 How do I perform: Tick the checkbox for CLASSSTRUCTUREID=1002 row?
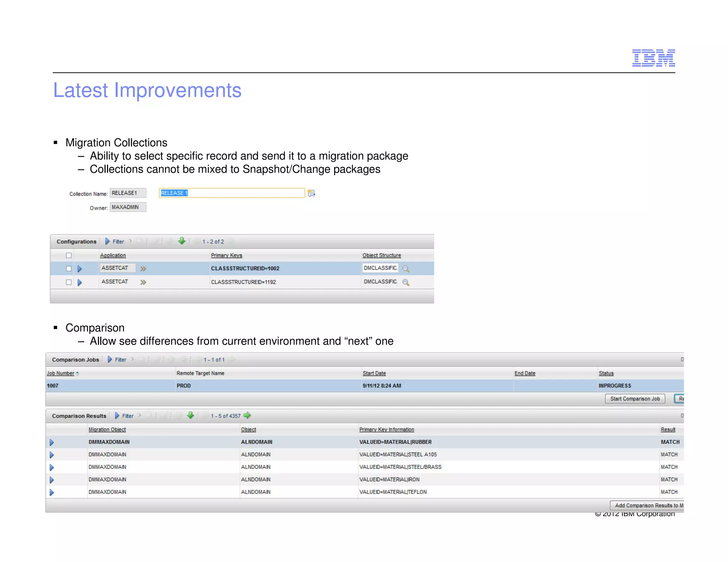[69, 269]
